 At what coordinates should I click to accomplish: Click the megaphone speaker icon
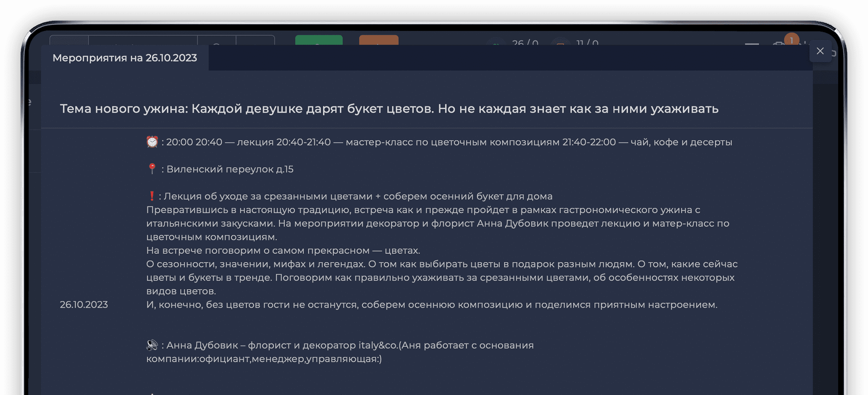tap(152, 345)
